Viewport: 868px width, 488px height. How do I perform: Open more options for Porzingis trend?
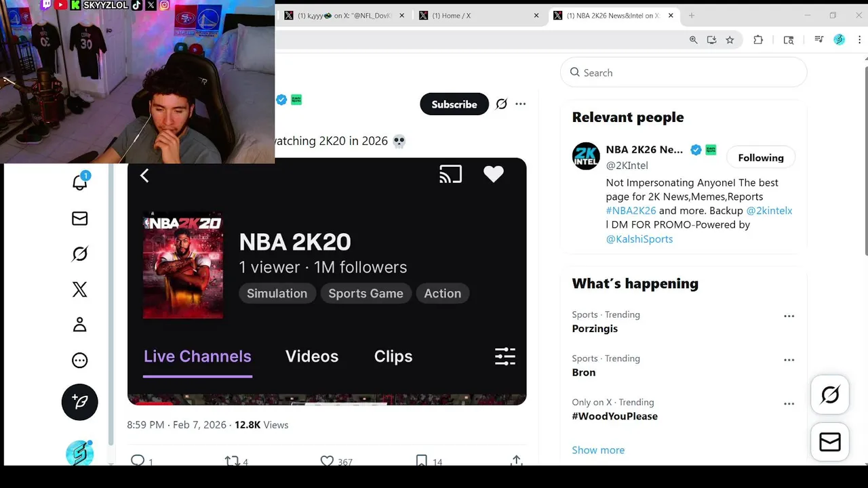(x=789, y=316)
